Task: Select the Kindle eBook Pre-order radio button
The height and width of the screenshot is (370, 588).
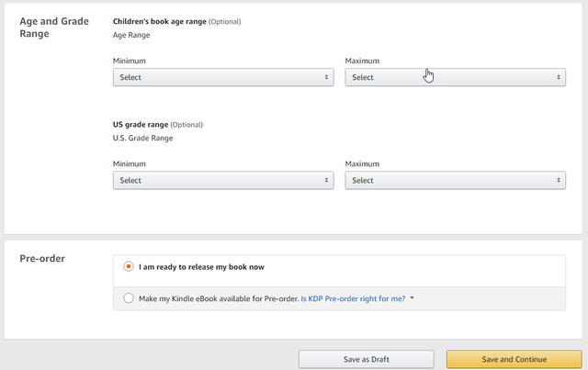Action: pos(129,298)
